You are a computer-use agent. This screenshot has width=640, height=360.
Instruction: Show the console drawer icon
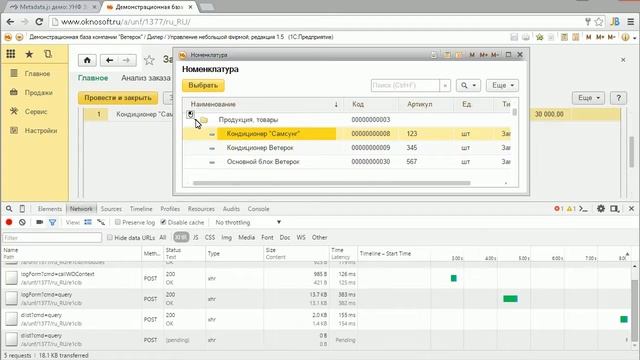coord(584,209)
